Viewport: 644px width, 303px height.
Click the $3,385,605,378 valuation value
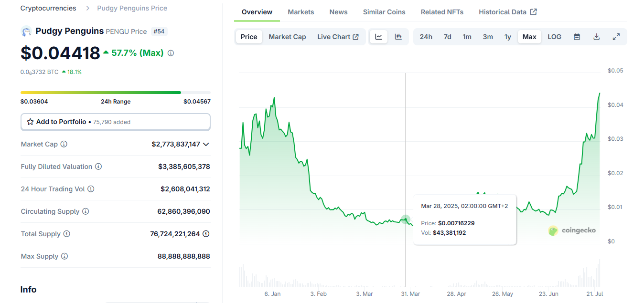coord(184,167)
